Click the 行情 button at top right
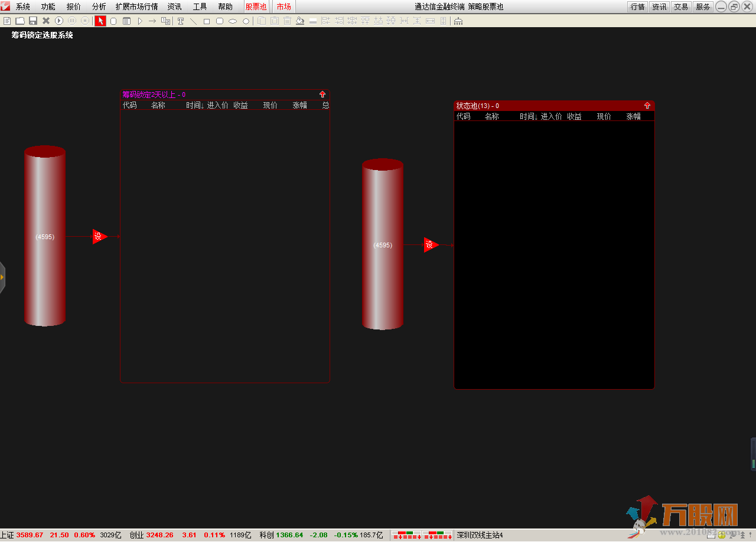 (637, 6)
